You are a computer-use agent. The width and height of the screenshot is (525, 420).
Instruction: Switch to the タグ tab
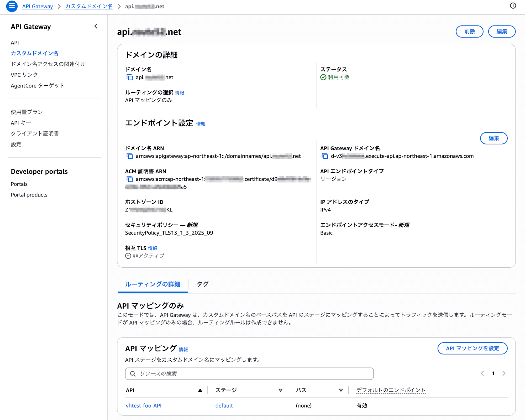click(202, 284)
